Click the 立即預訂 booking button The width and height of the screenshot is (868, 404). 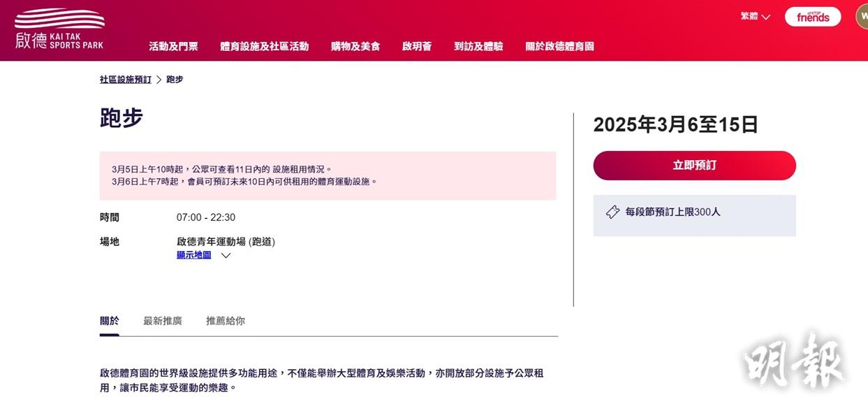[x=694, y=166]
